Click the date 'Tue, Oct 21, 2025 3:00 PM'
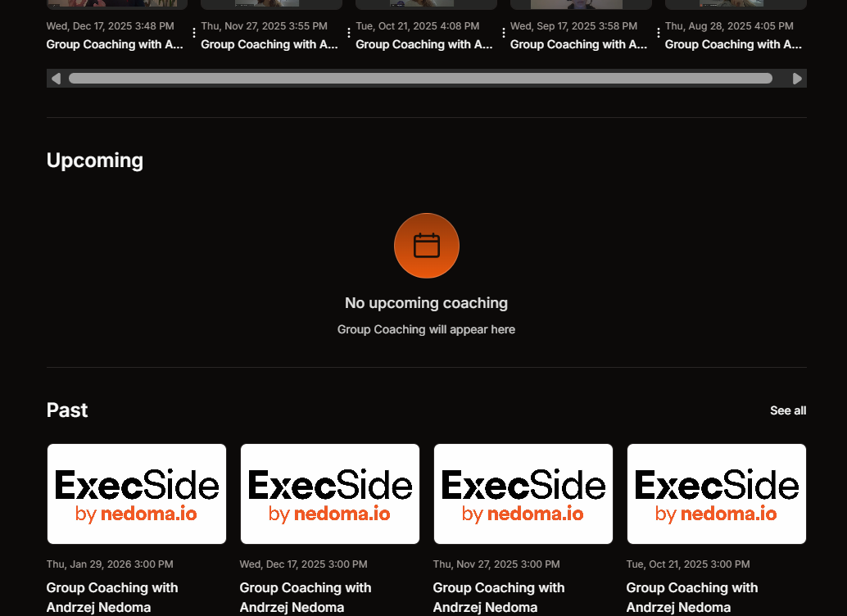The image size is (847, 616). coord(688,564)
